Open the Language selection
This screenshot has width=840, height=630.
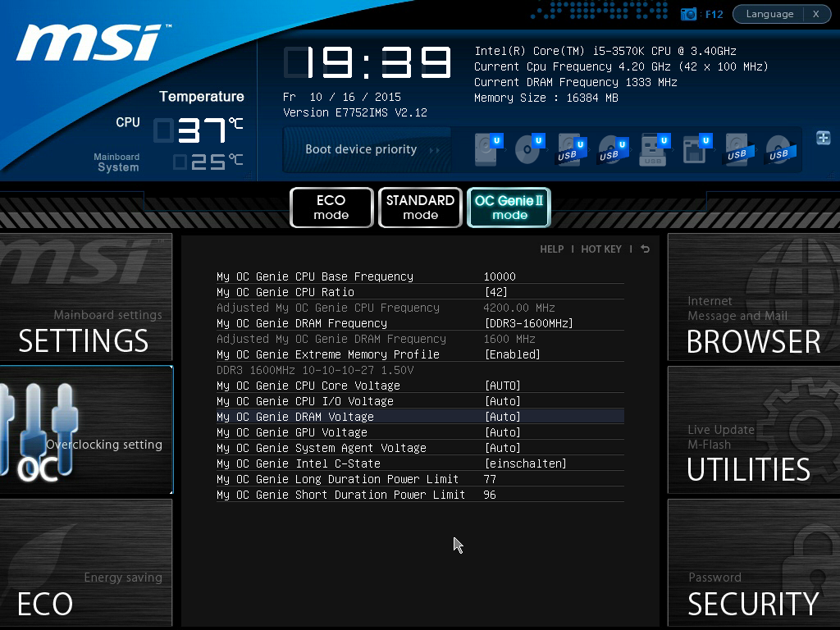pyautogui.click(x=769, y=14)
